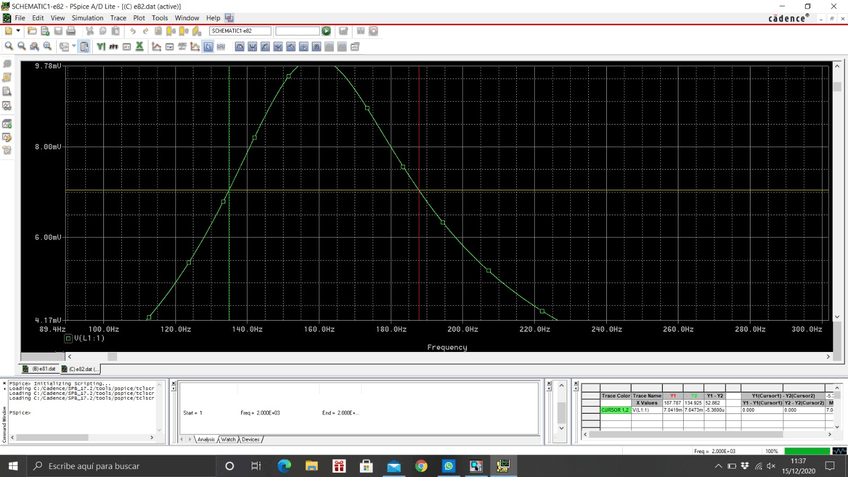Expand hidden system tray icons chevron
This screenshot has height=477, width=848.
(718, 466)
